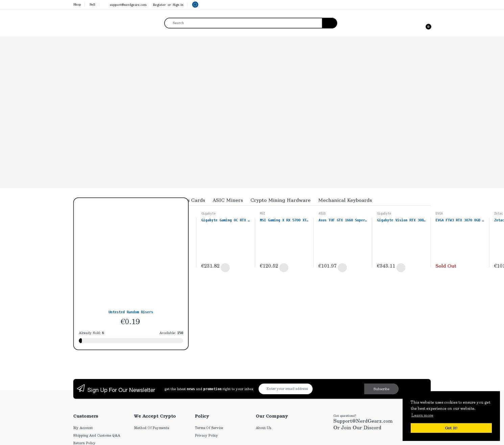
Task: Dismiss cookie notice with Got it!
Action: pyautogui.click(x=451, y=428)
